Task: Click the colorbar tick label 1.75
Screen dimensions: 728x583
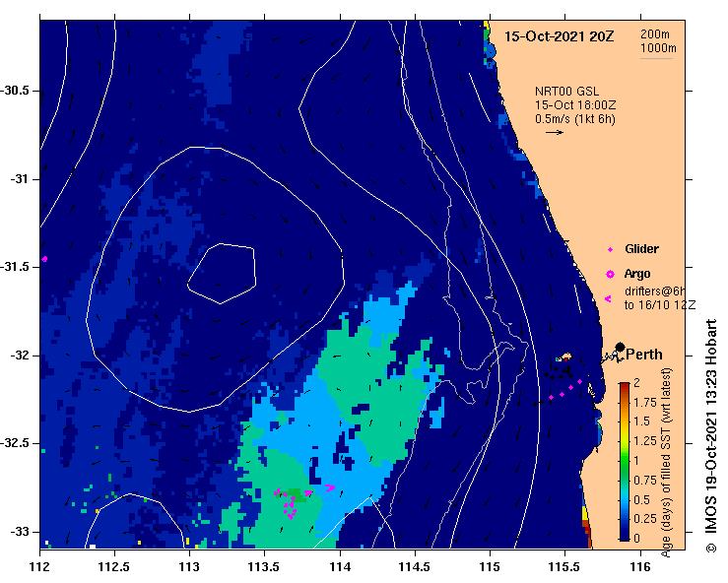Action: 645,403
